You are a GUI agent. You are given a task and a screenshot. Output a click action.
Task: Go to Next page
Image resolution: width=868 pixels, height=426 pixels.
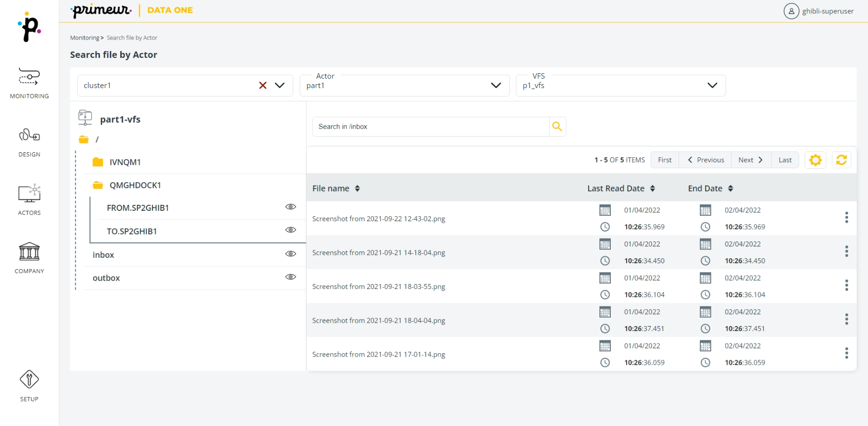tap(751, 160)
